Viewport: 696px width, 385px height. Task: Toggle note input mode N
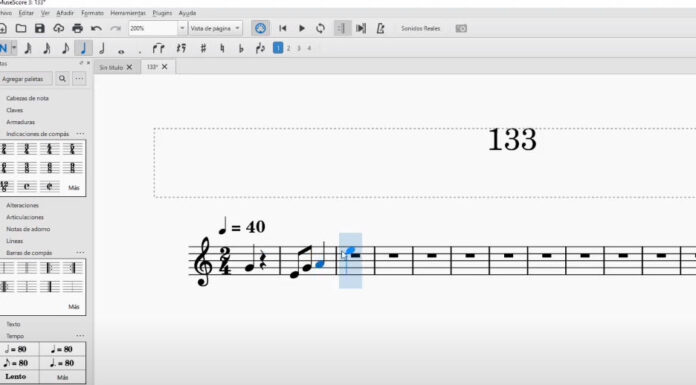[4, 48]
